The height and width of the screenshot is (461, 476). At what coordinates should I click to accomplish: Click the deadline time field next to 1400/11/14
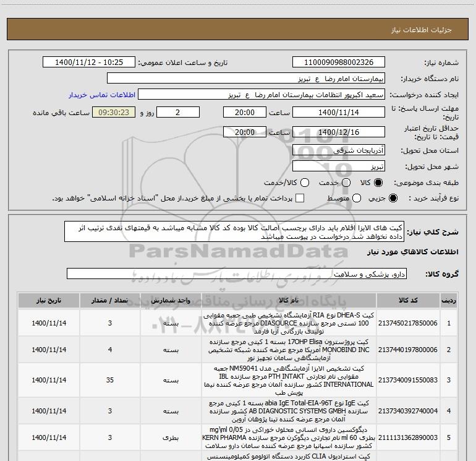click(245, 112)
